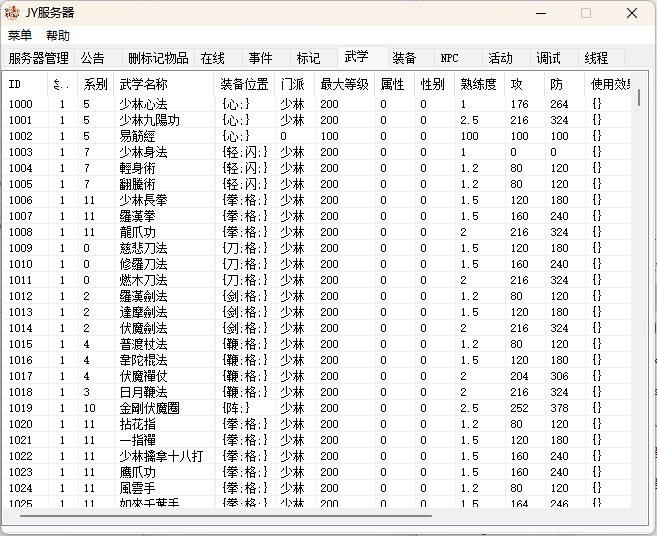This screenshot has width=657, height=536.
Task: Switch to the 线程 tab
Action: [x=596, y=58]
